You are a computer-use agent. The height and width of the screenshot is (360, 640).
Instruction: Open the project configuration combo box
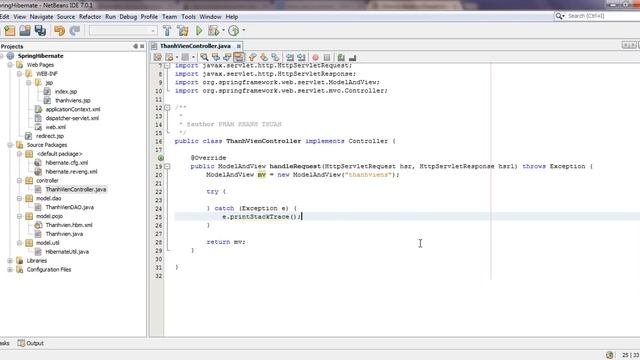[x=123, y=31]
